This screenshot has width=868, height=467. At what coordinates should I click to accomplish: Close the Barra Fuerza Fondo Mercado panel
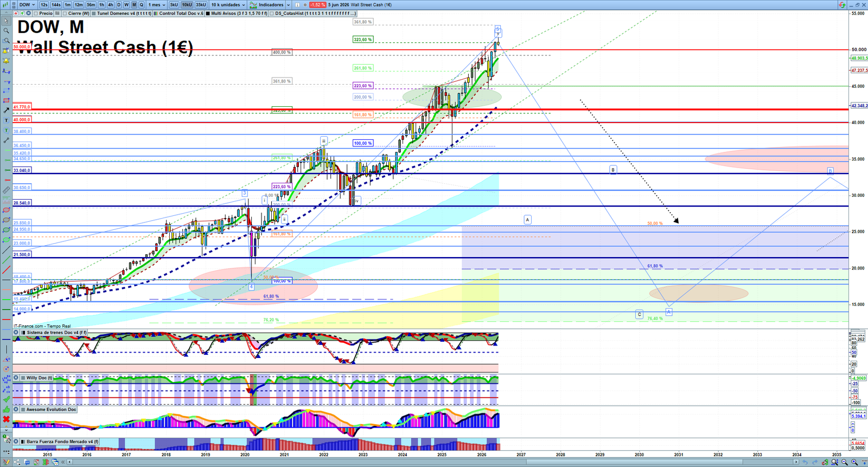16,442
